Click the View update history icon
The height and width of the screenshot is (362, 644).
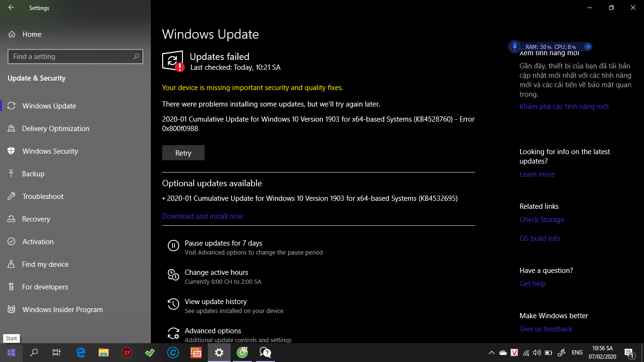click(x=173, y=304)
